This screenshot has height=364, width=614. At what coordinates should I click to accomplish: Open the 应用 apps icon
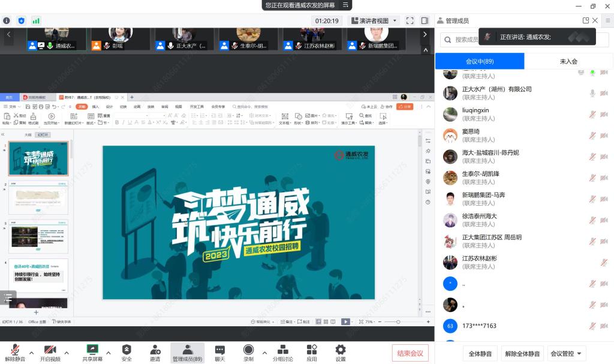click(312, 350)
